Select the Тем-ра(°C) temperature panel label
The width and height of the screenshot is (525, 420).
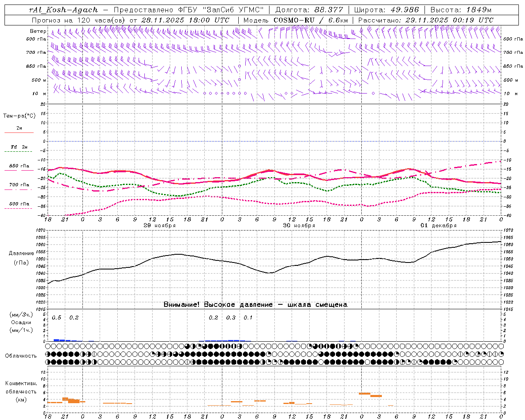coord(19,116)
